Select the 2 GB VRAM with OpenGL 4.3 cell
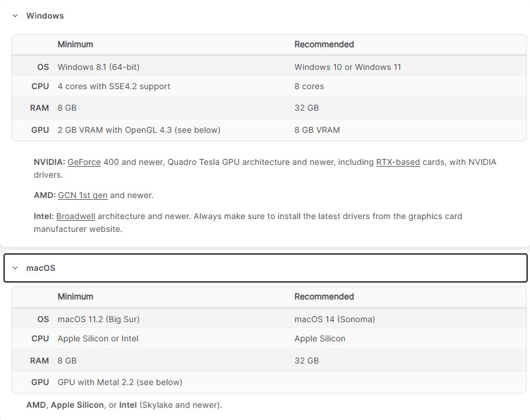 (x=139, y=130)
